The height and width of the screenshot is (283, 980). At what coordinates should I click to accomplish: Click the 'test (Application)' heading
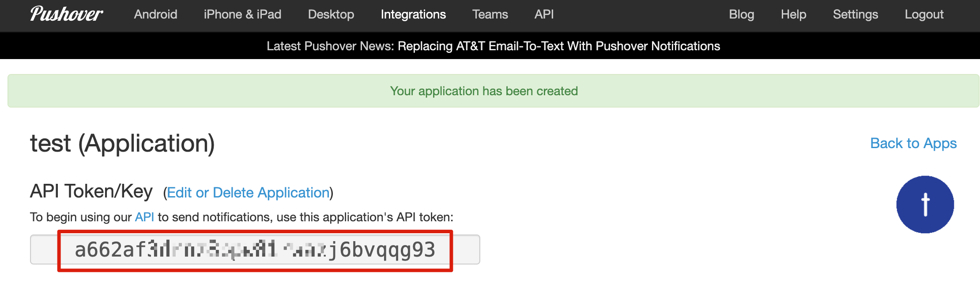122,144
